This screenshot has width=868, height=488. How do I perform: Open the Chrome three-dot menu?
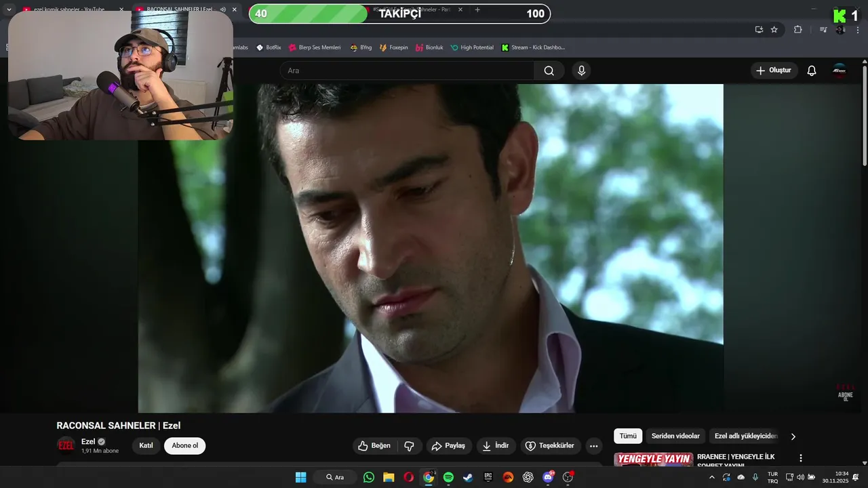pyautogui.click(x=858, y=29)
